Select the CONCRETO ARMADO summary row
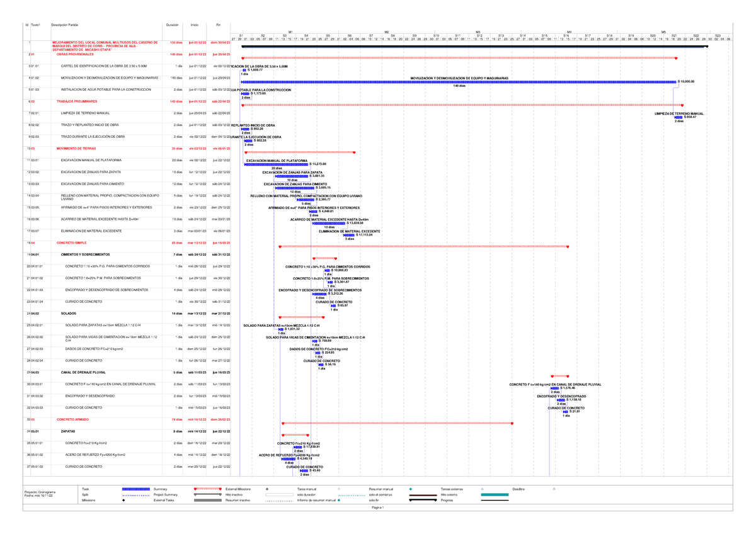 tap(72, 419)
